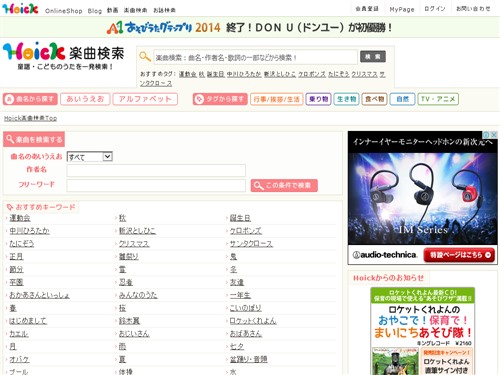
Task: Open お話検索 in the top navigation
Action: pyautogui.click(x=164, y=10)
